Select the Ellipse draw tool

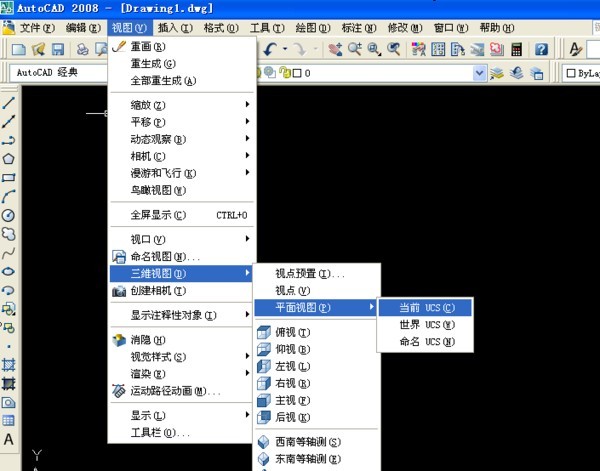click(8, 271)
